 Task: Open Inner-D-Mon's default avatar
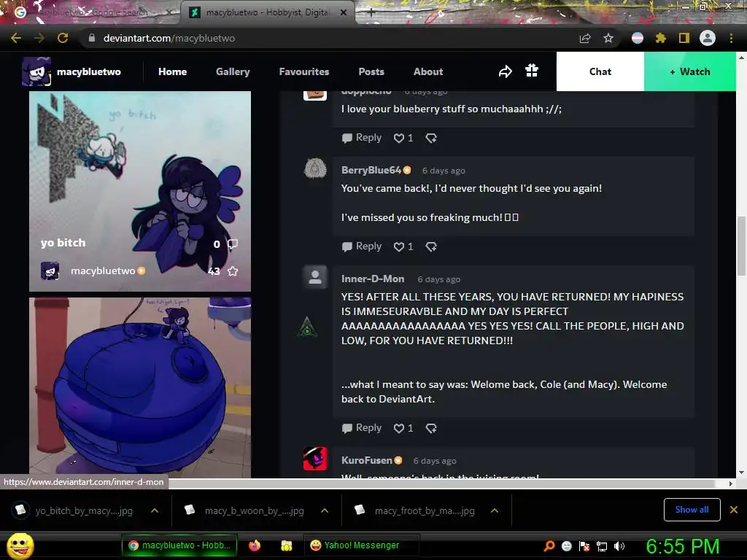[315, 277]
